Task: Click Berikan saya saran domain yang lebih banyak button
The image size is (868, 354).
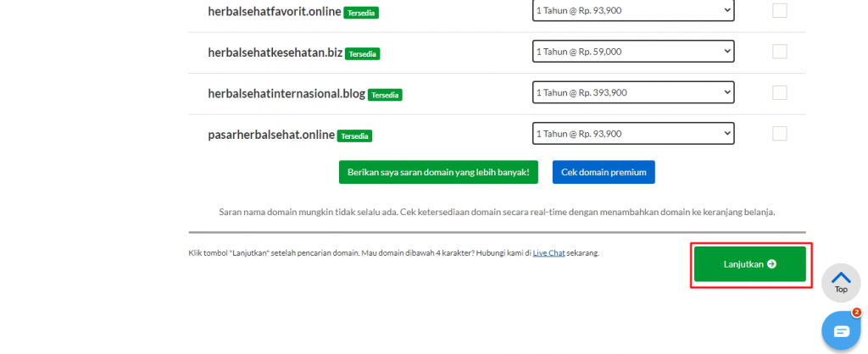Action: pos(438,172)
